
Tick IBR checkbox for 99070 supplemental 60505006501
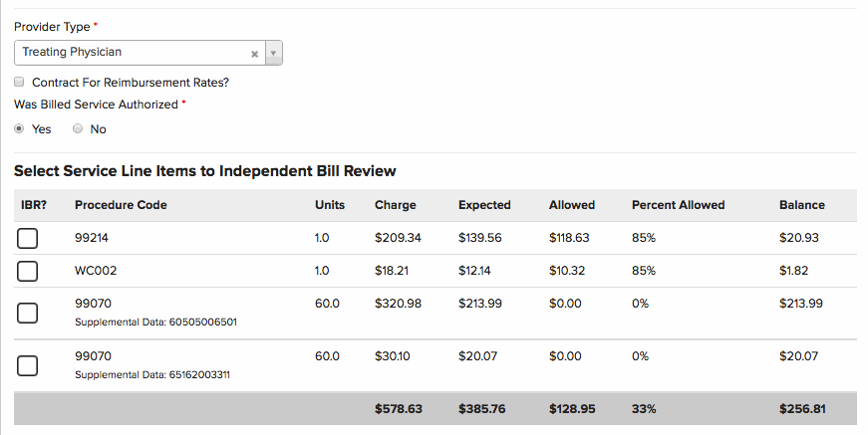tap(28, 312)
